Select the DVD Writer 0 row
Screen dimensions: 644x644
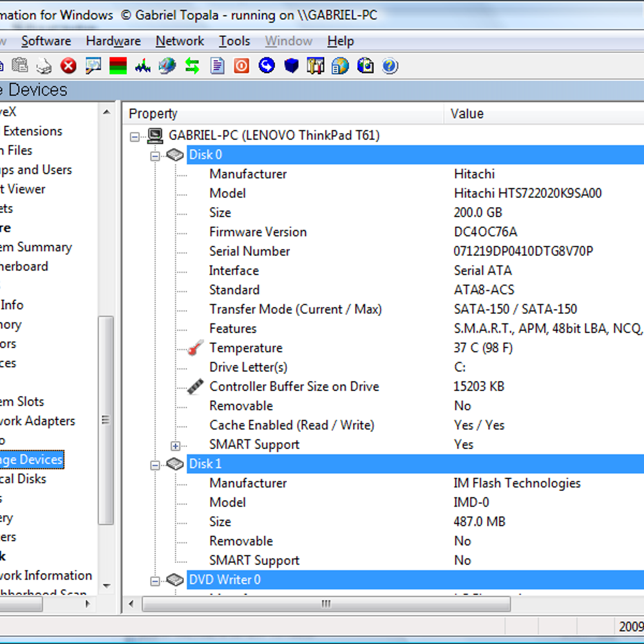coord(415,580)
